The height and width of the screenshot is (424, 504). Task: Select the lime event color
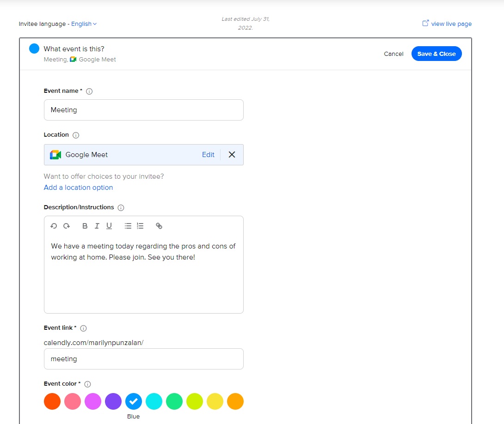coord(195,401)
